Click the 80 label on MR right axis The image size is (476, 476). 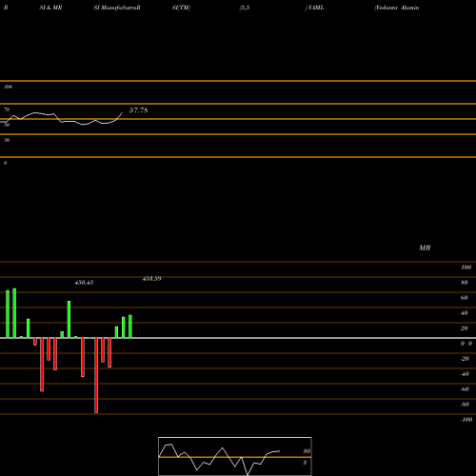[x=465, y=283]
